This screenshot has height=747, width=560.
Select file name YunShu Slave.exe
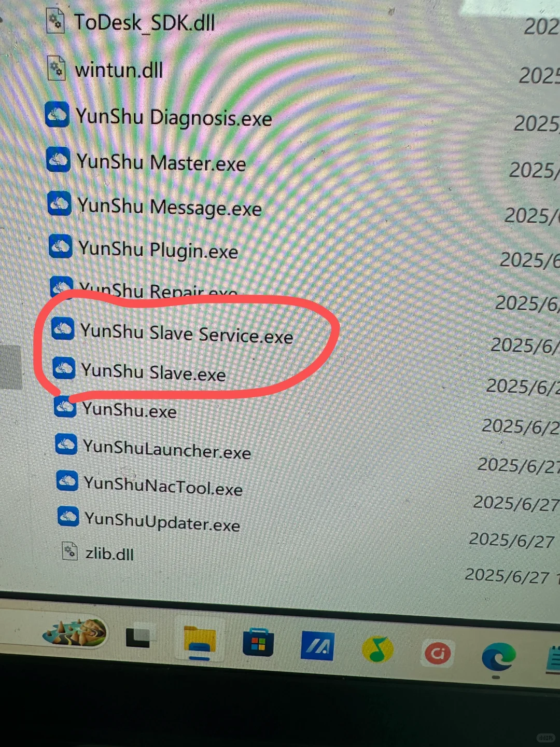(x=153, y=372)
